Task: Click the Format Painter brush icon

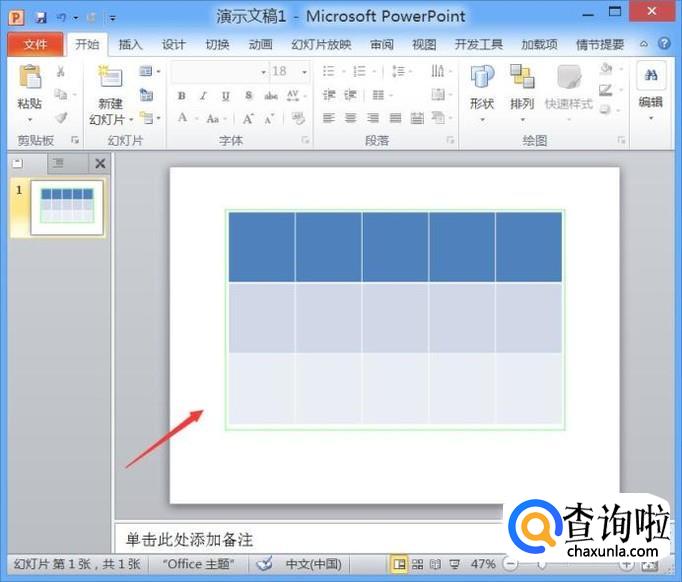Action: tap(61, 117)
